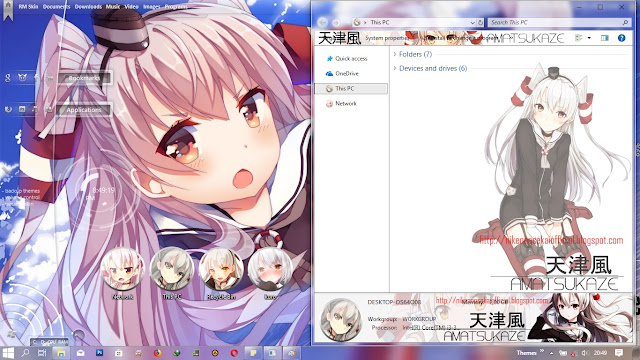Click the DeviantArt-style cat bookmark icon
The width and height of the screenshot is (640, 360).
22,78
